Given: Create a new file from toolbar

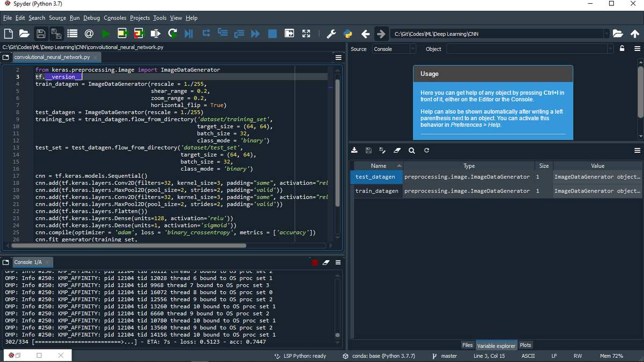Looking at the screenshot, I should [9, 33].
